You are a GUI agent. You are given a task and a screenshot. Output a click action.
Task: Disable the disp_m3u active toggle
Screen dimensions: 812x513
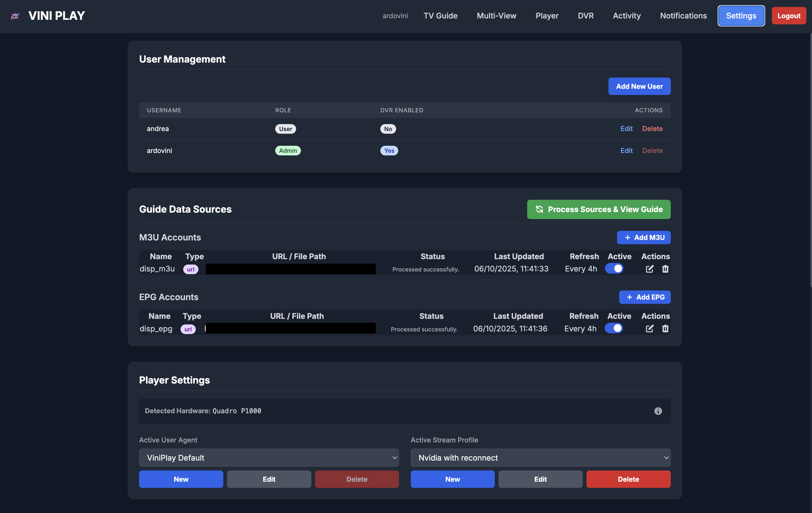(614, 269)
